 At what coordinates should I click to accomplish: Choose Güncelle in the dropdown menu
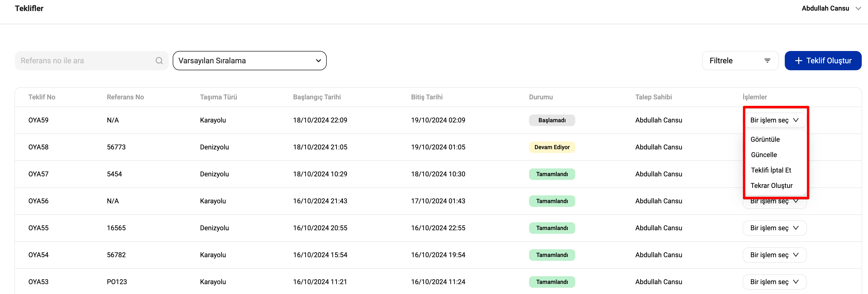coord(764,155)
